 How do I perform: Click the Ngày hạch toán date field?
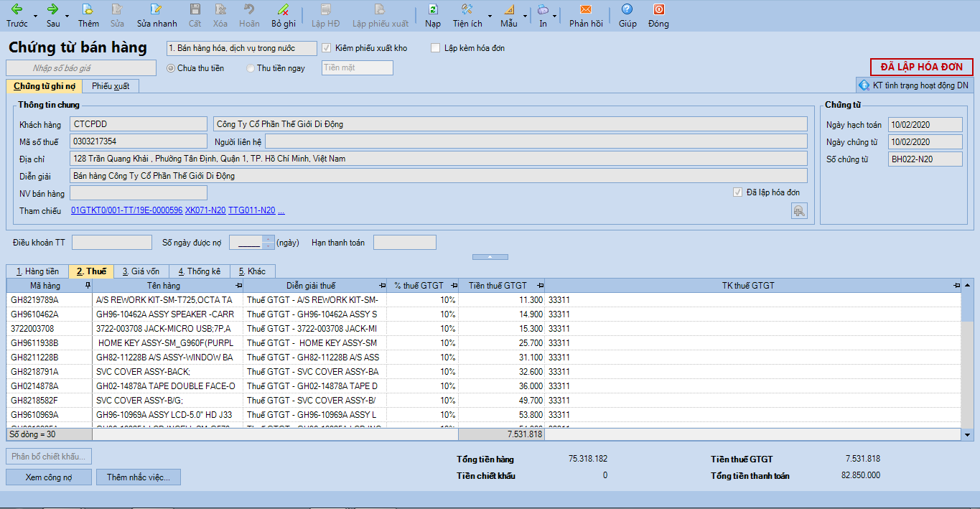925,125
